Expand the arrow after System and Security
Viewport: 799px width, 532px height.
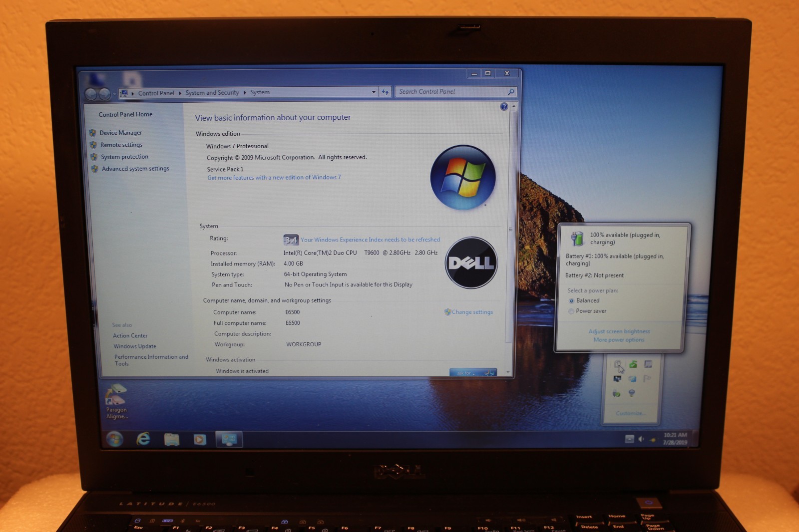[245, 92]
